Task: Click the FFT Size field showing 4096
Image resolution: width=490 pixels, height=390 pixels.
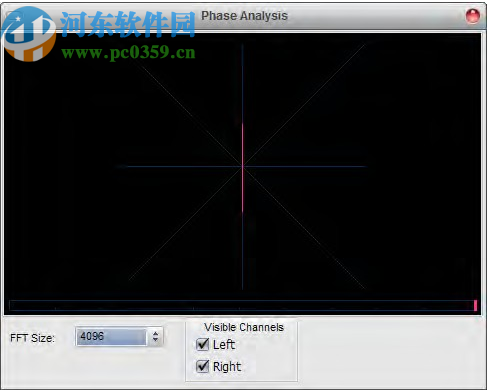Action: [111, 337]
